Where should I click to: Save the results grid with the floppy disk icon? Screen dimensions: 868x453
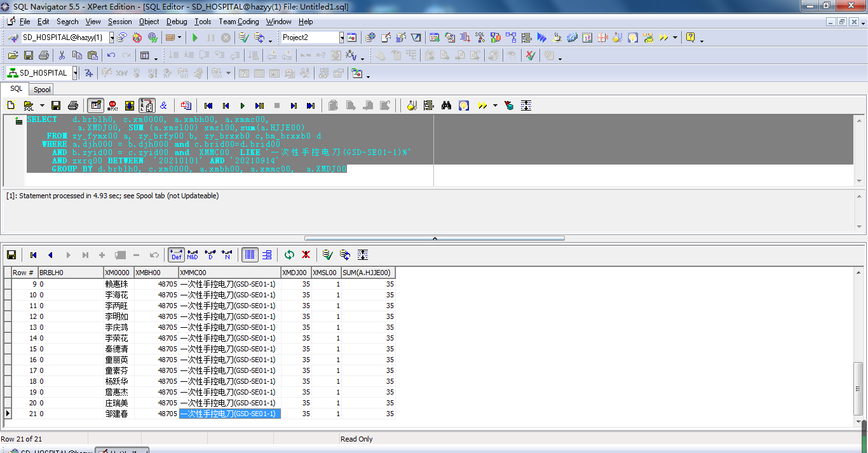pos(11,255)
